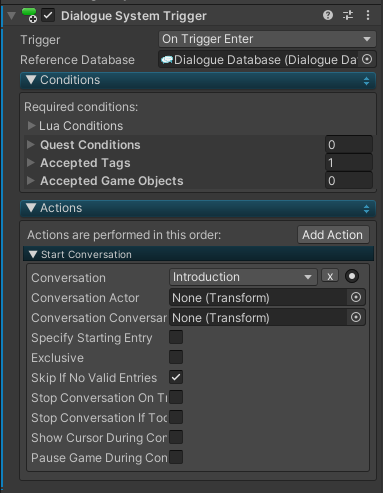Open the Trigger dropdown set to On Trigger Enter
The width and height of the screenshot is (383, 493).
267,39
